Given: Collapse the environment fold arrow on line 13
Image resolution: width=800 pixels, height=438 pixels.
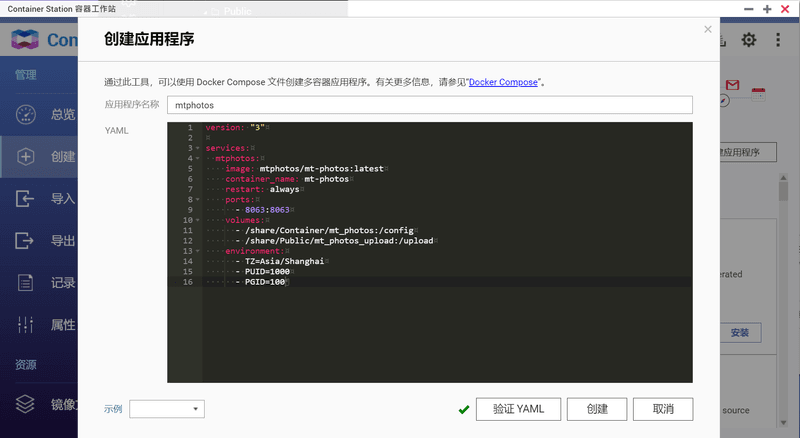Looking at the screenshot, I should pos(197,251).
